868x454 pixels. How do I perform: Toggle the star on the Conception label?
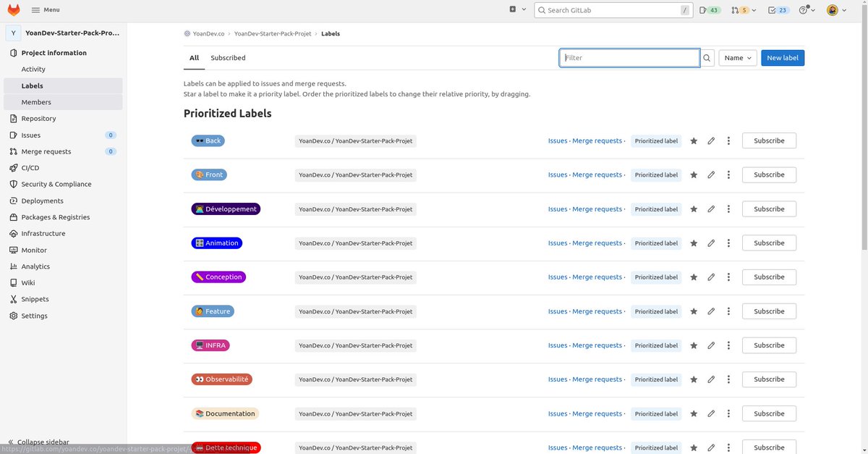(x=693, y=277)
